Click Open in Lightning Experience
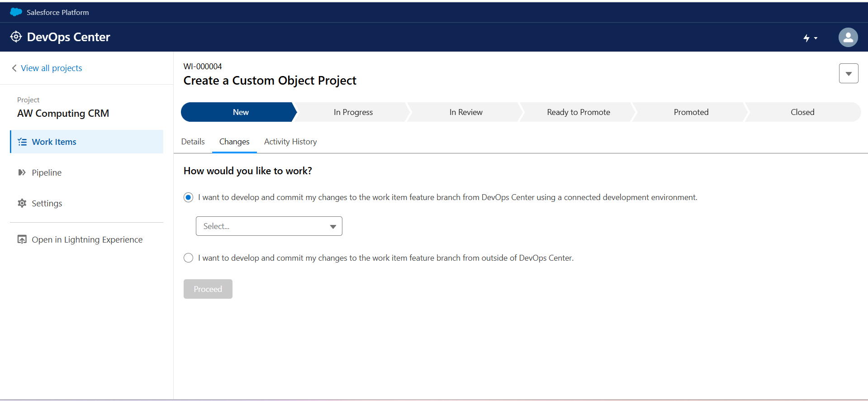Image resolution: width=868 pixels, height=401 pixels. (87, 239)
